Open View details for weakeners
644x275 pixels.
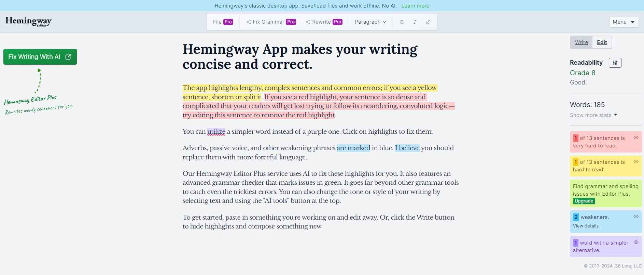[x=586, y=226]
